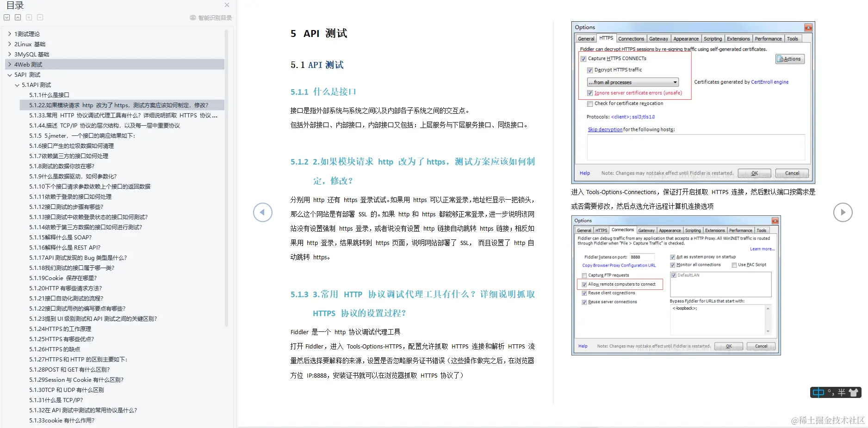The image size is (868, 428).
Task: Click the Fiddler listens on port field
Action: pos(642,257)
